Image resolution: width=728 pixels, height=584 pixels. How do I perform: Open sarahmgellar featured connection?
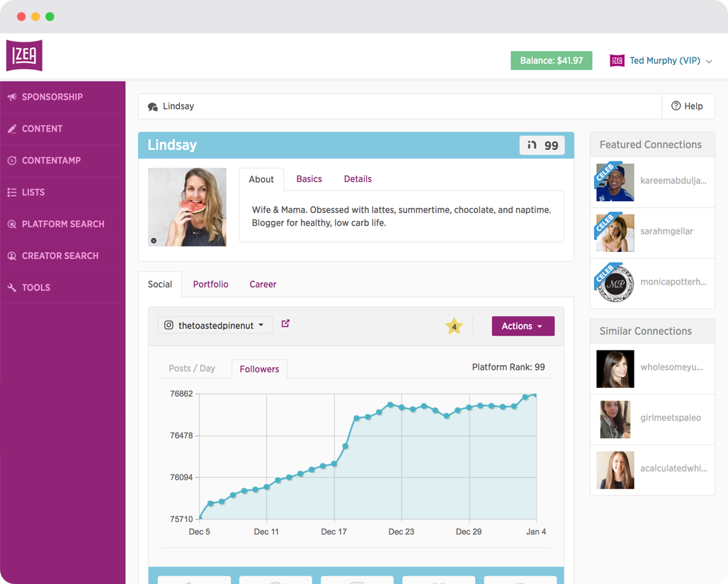pos(652,233)
